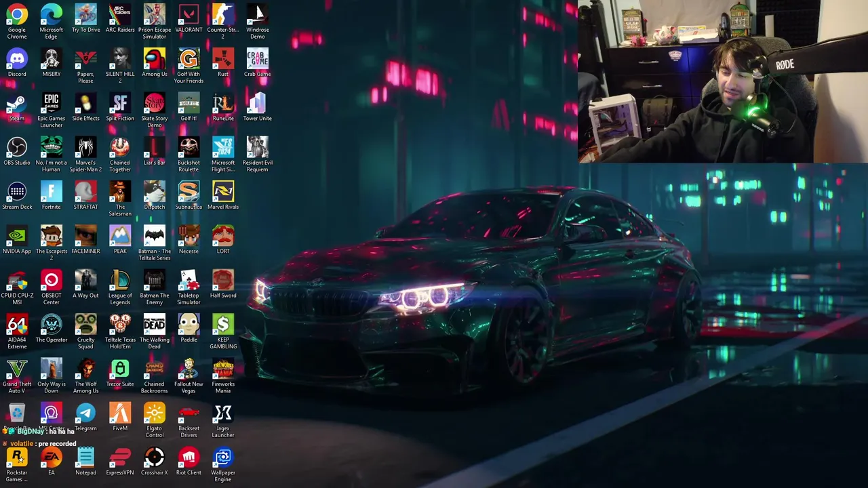Click the KEEP GAMBLING icon
This screenshot has height=488, width=868.
(223, 325)
